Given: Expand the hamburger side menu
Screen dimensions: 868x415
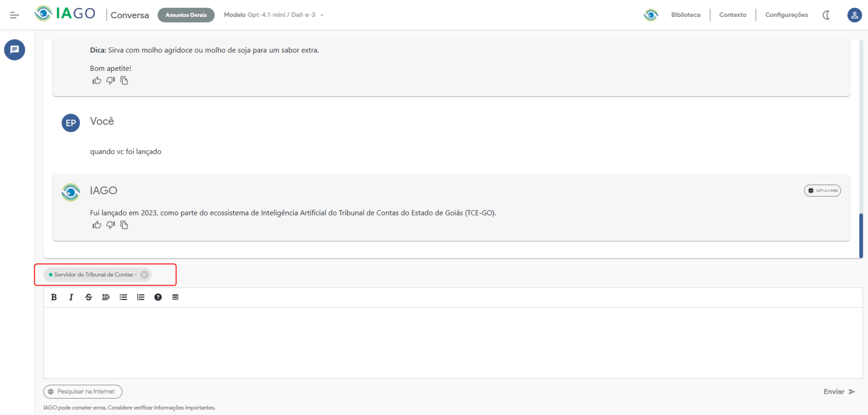Looking at the screenshot, I should tap(14, 15).
